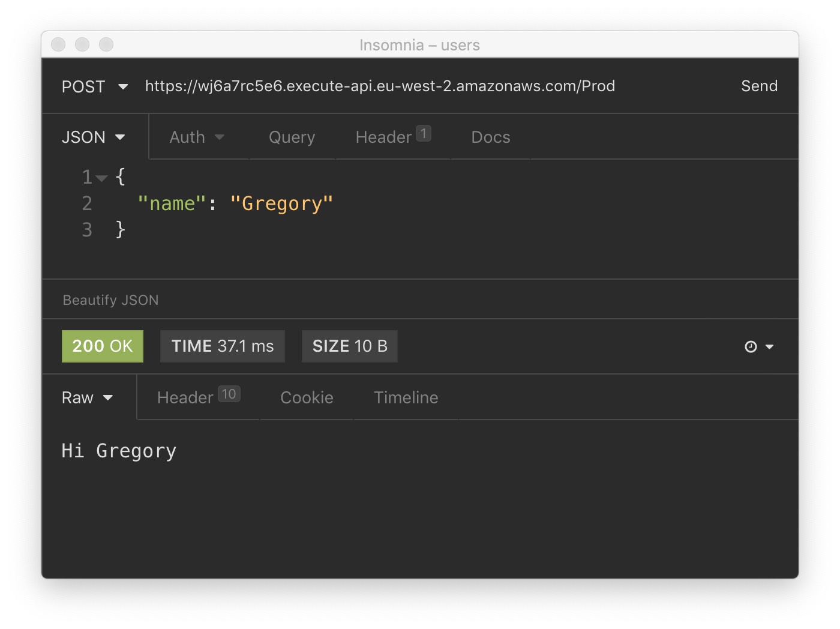Screen dimensions: 840x629
Task: Open the JSON body type dropdown
Action: tap(93, 137)
